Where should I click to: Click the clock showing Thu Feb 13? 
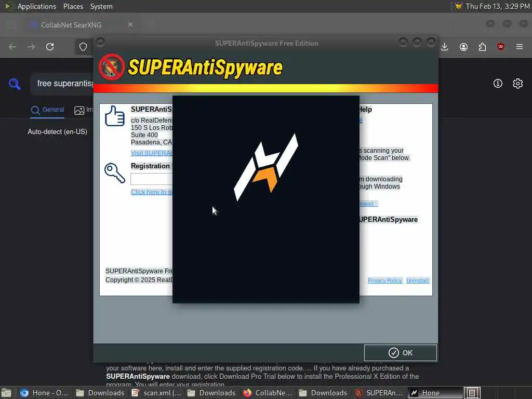point(498,6)
